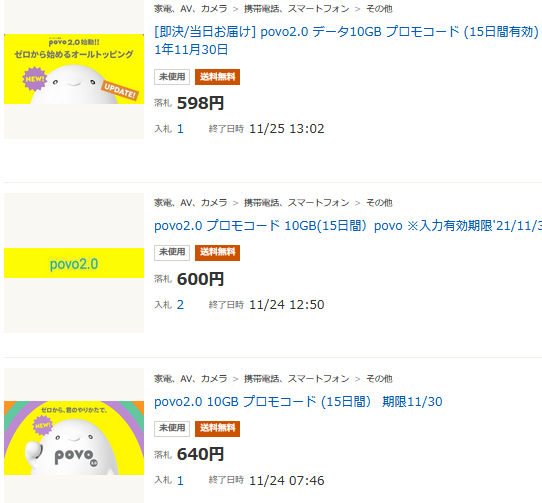The height and width of the screenshot is (503, 542).
Task: Click the 未使用 badge on the 640円 listing
Action: (172, 428)
